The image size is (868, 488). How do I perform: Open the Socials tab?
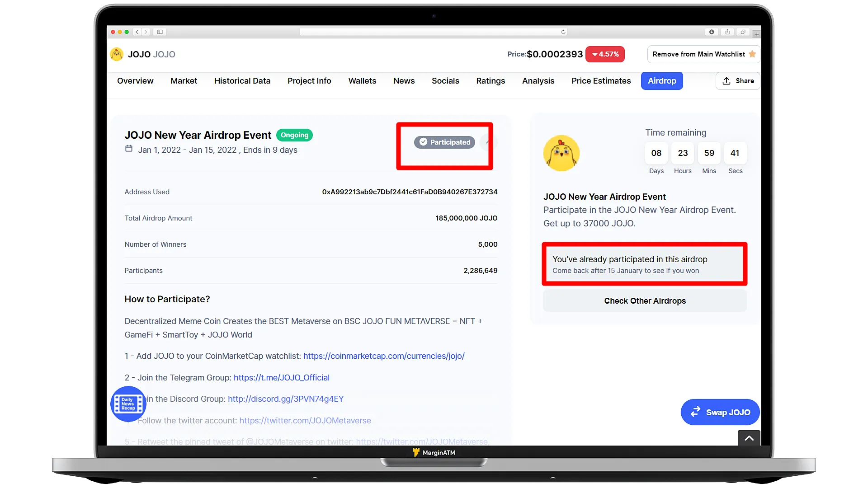(x=445, y=81)
